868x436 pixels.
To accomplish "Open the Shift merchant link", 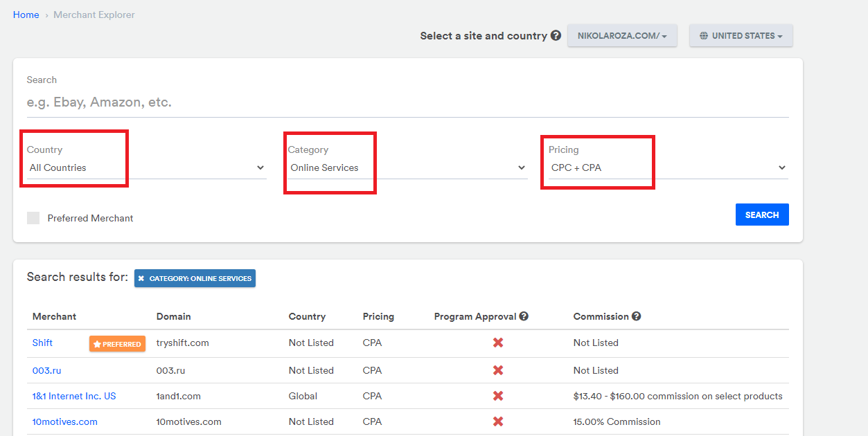I will (42, 343).
